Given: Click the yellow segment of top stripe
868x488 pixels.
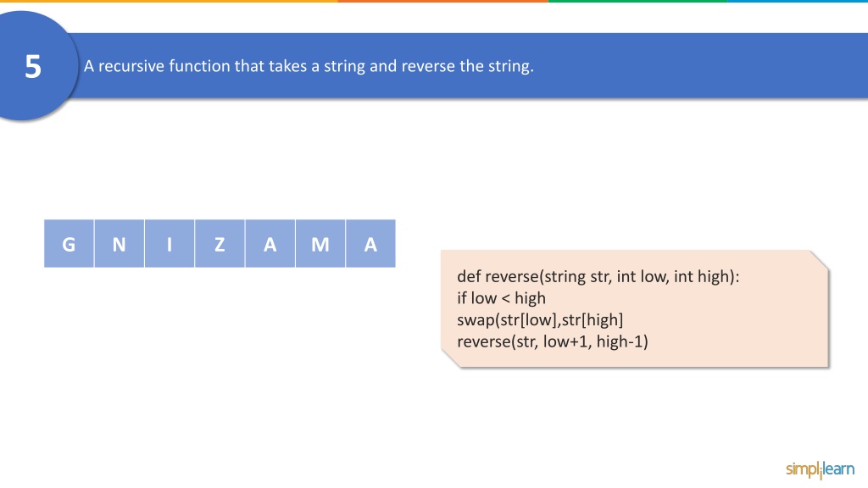Looking at the screenshot, I should coord(169,1).
